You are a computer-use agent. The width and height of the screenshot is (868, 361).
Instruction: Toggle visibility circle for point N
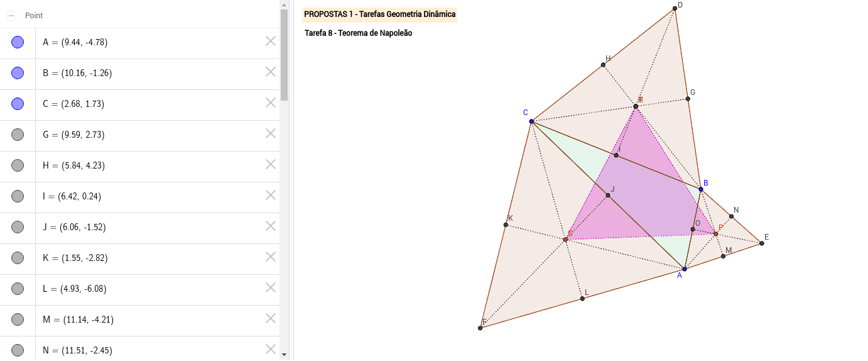18,350
